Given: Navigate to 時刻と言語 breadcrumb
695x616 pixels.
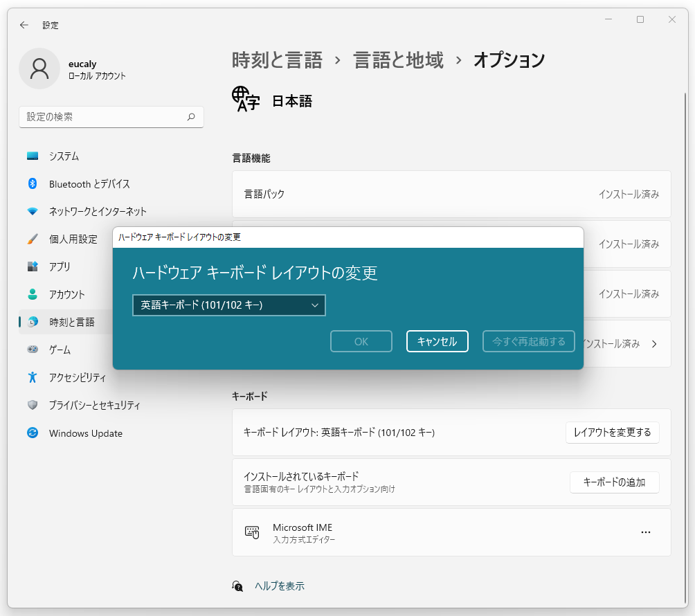Looking at the screenshot, I should coord(277,60).
